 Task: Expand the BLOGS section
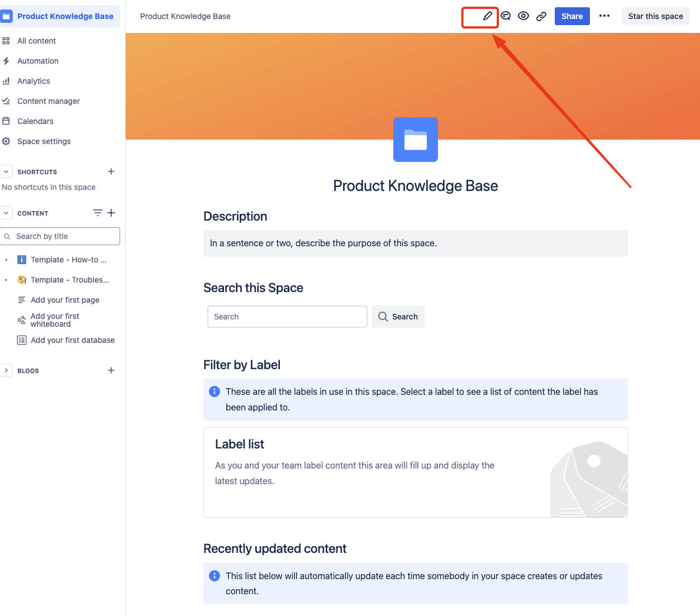pyautogui.click(x=6, y=370)
